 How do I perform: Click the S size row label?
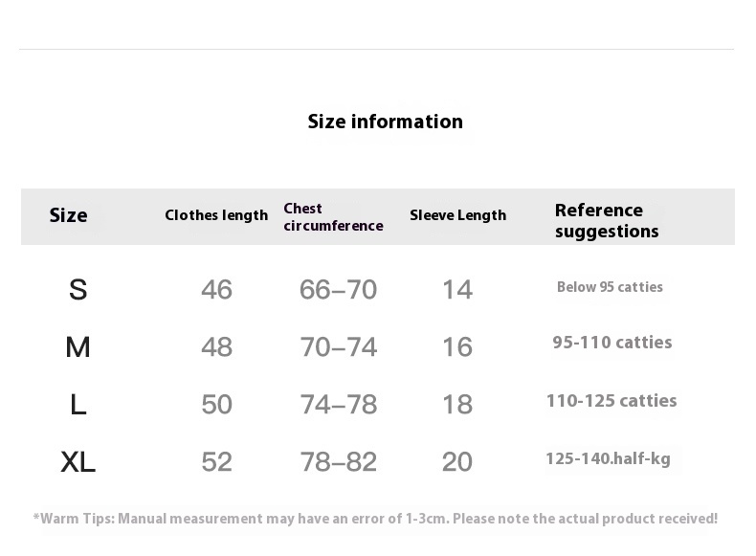pyautogui.click(x=78, y=289)
